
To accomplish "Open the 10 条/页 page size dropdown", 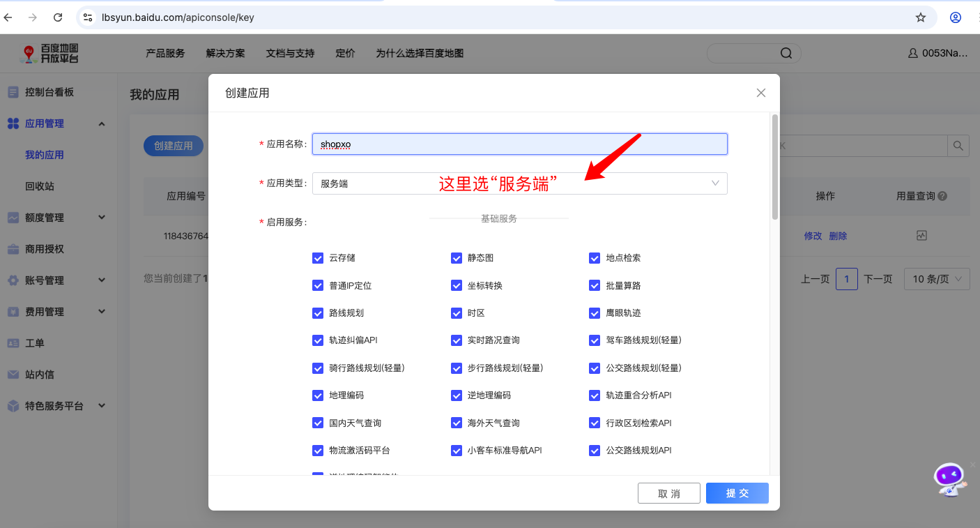I will [937, 279].
